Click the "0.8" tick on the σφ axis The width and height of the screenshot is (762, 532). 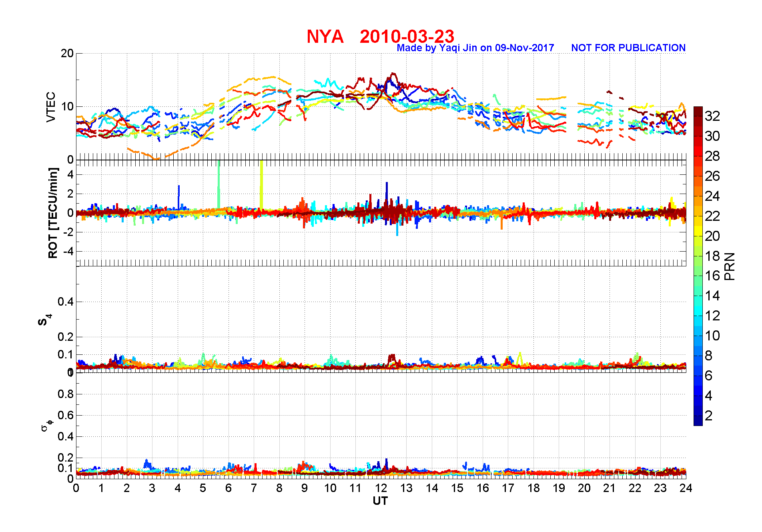pos(66,394)
